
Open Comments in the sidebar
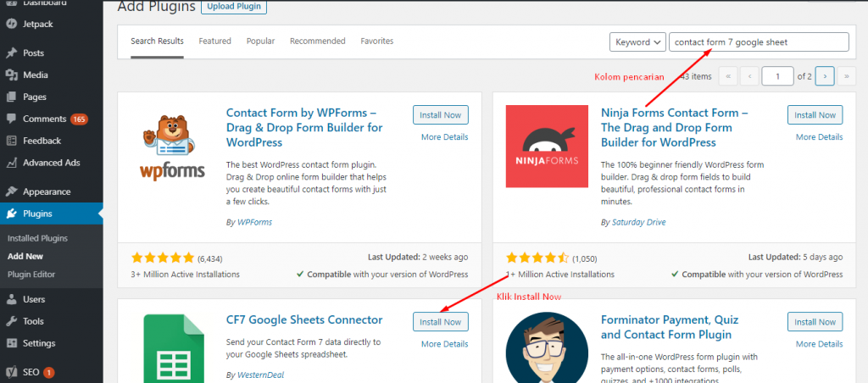point(42,119)
